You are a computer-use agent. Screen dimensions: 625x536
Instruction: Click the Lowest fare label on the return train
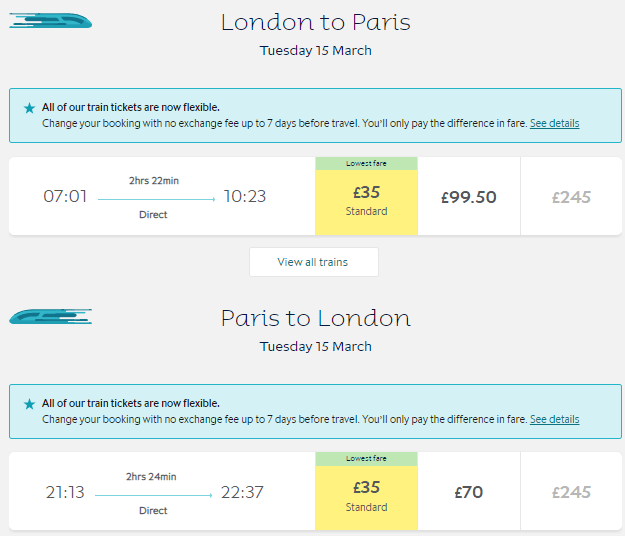tap(366, 458)
